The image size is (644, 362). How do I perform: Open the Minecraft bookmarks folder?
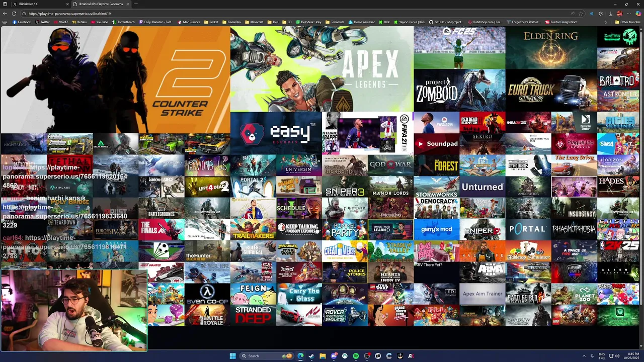254,22
